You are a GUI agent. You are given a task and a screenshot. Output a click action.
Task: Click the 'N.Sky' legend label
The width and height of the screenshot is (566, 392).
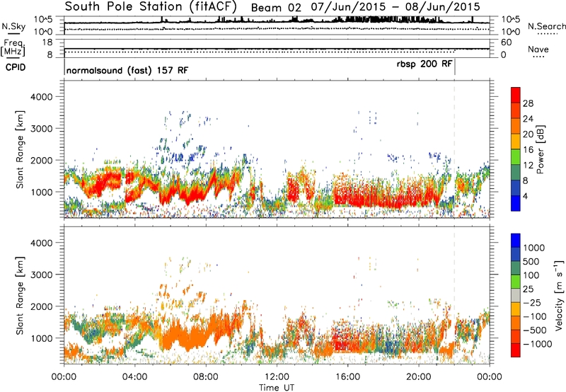(x=13, y=26)
